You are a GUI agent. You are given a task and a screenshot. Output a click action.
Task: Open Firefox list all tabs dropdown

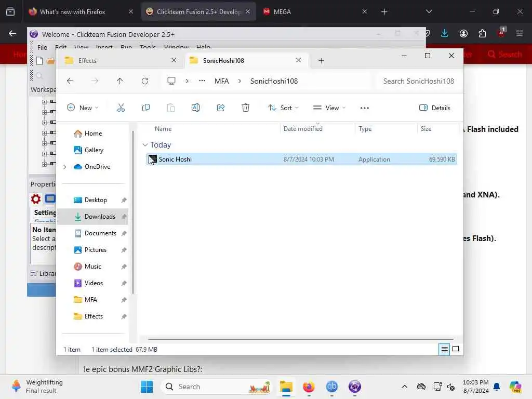coord(429,11)
